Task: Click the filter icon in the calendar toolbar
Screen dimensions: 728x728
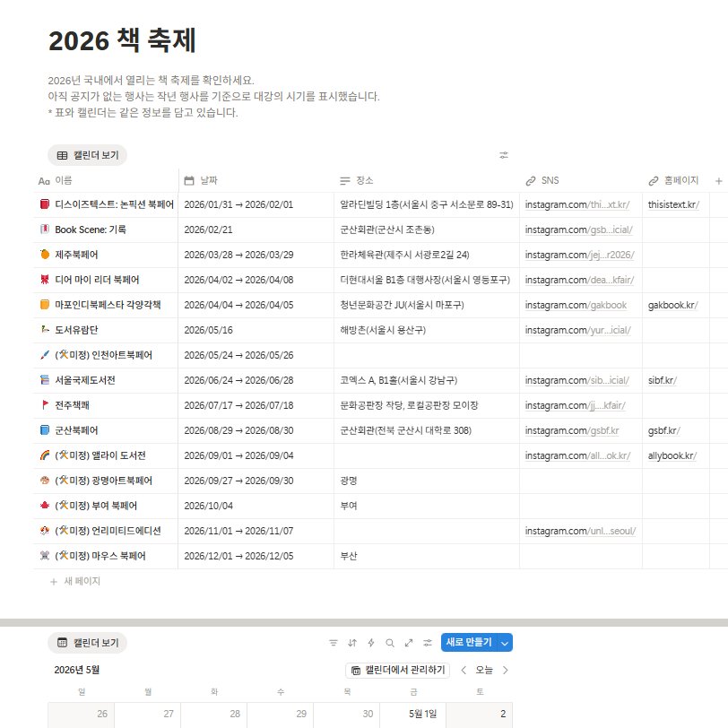Action: pyautogui.click(x=334, y=643)
